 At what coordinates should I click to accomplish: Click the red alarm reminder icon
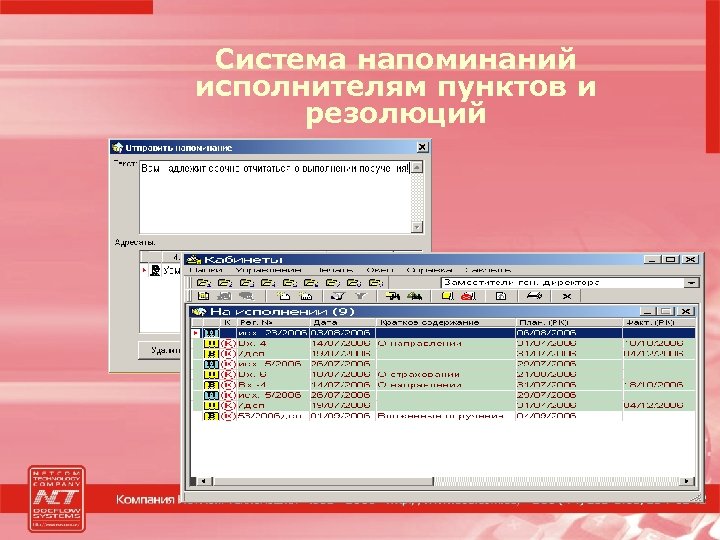click(x=468, y=297)
